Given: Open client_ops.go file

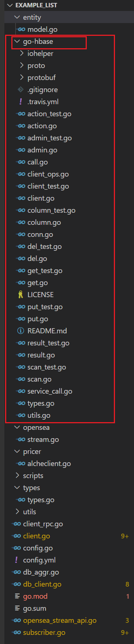Looking at the screenshot, I should coord(48,174).
